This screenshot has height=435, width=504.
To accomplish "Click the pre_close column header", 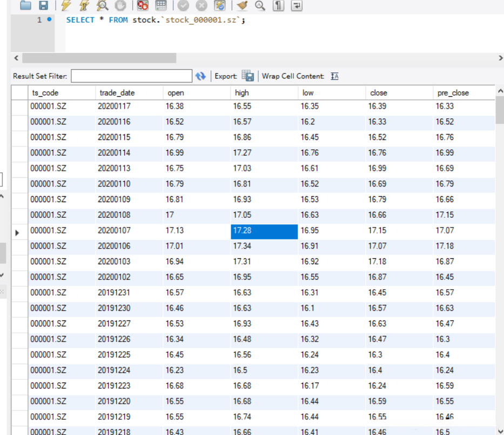I will [453, 93].
